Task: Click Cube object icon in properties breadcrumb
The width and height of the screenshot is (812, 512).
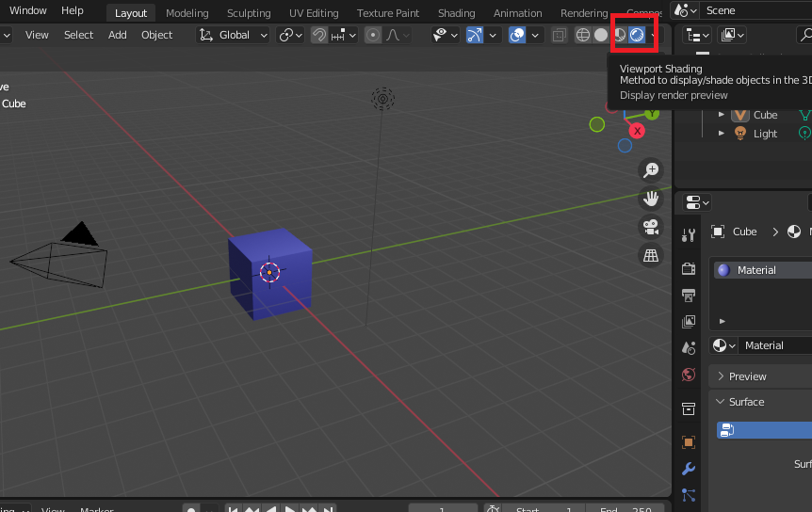Action: point(718,232)
